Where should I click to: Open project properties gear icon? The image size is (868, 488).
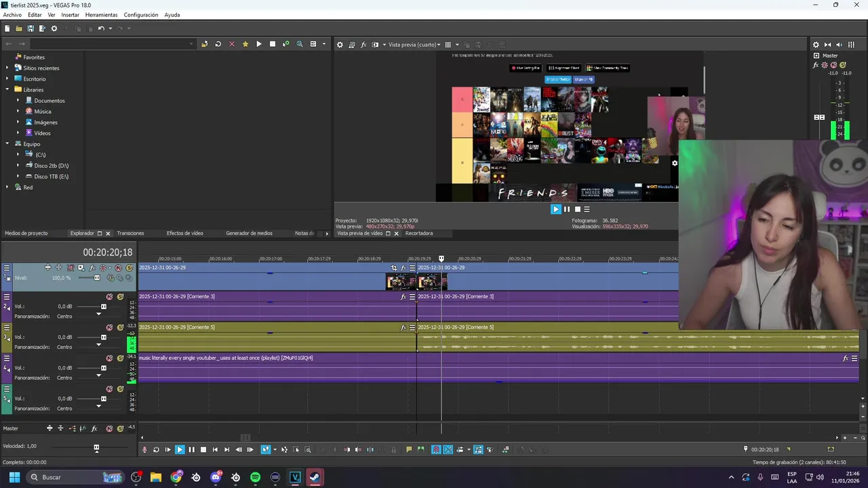coord(54,28)
